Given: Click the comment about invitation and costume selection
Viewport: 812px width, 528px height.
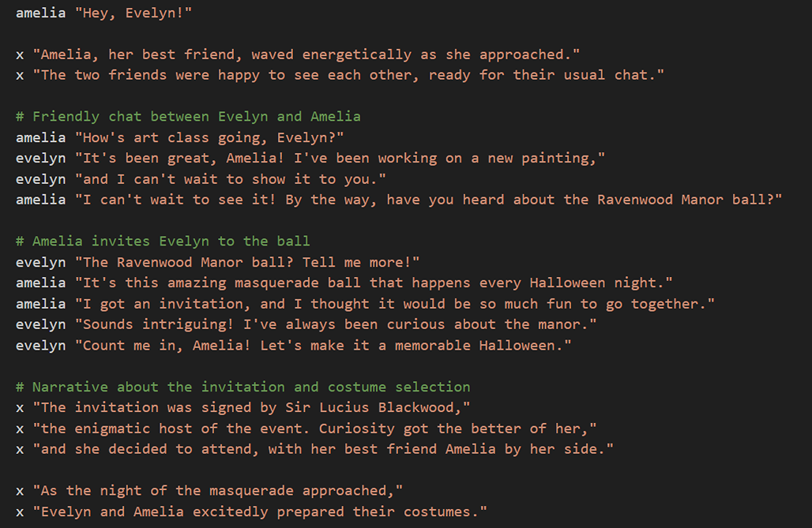Looking at the screenshot, I should (x=242, y=387).
